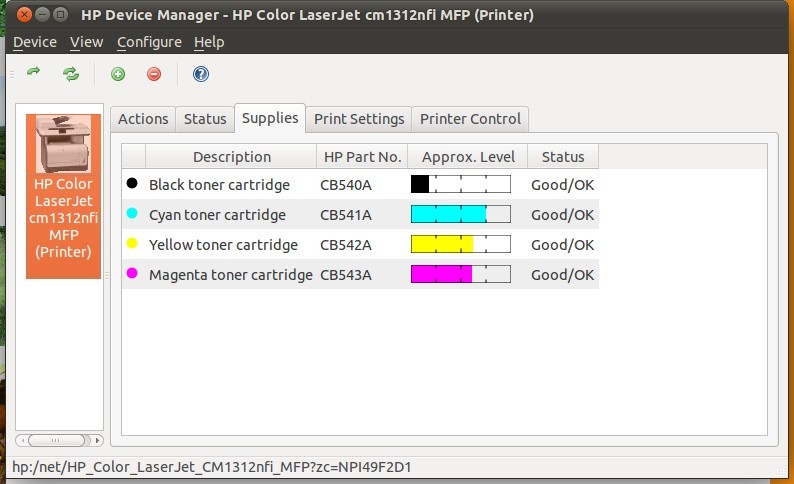Select the 'Black toner cartridge' row text
The width and height of the screenshot is (794, 484).
(x=219, y=185)
